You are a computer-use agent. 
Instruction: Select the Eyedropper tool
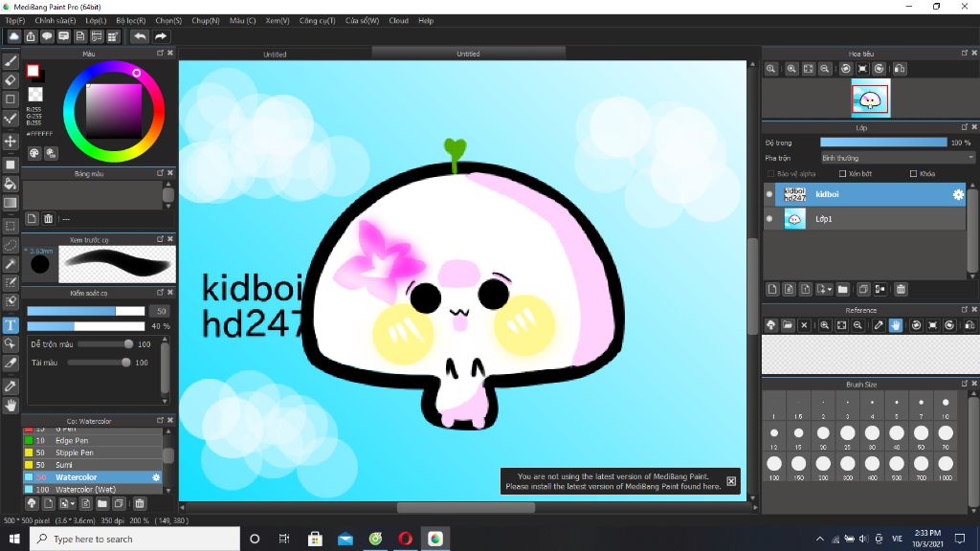[x=11, y=386]
